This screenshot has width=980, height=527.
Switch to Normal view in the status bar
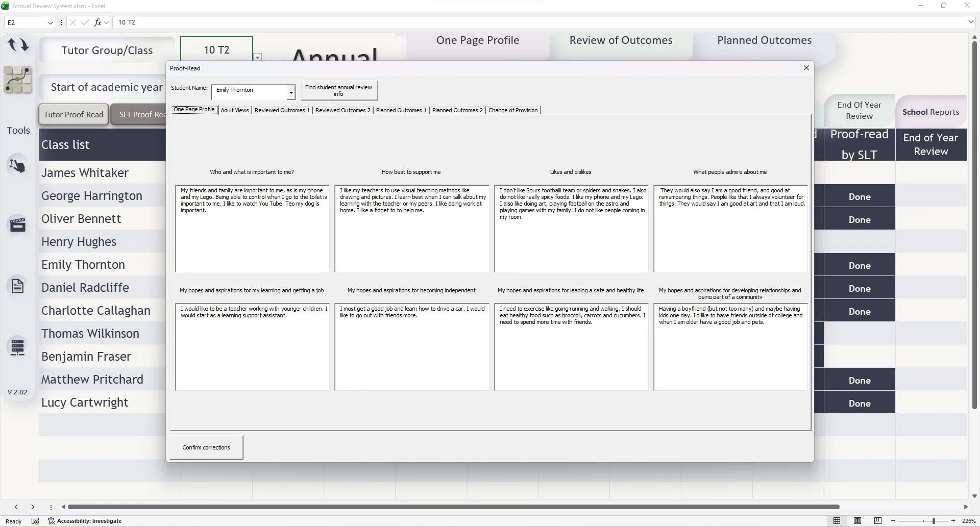[x=837, y=521]
